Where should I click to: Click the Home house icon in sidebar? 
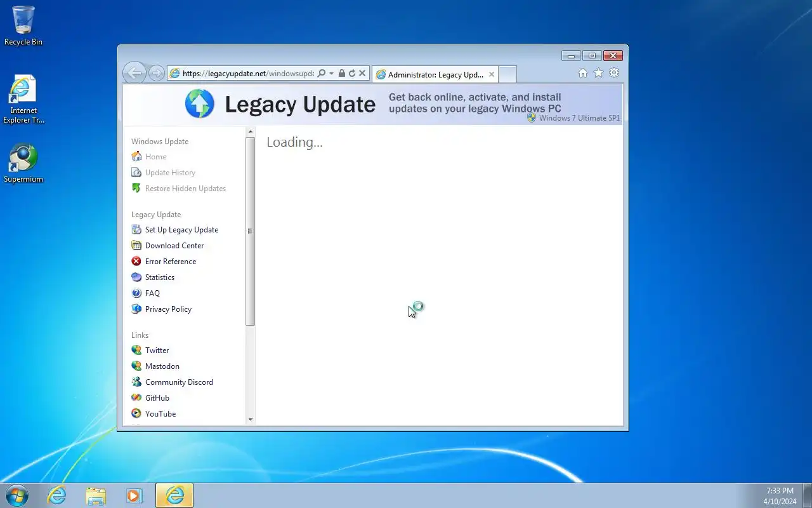pyautogui.click(x=136, y=156)
